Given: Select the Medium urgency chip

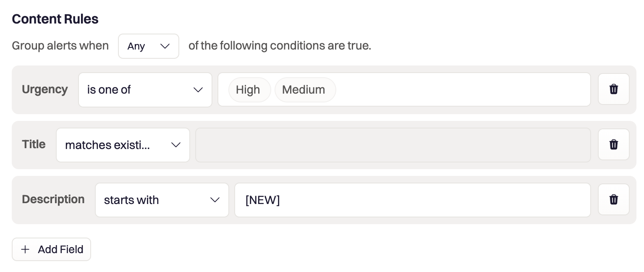Looking at the screenshot, I should coord(304,90).
